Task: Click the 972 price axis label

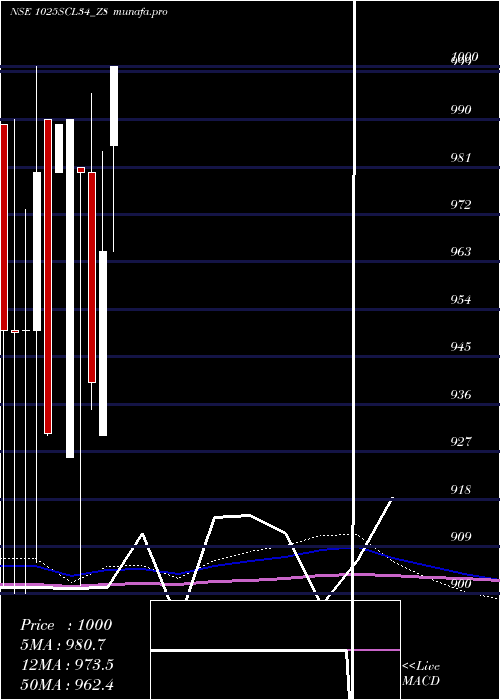Action: (x=461, y=205)
